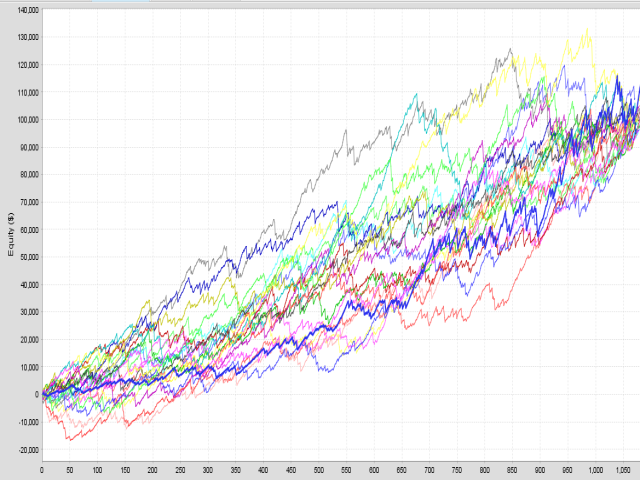Click the "50,000" y-axis label

[x=29, y=257]
